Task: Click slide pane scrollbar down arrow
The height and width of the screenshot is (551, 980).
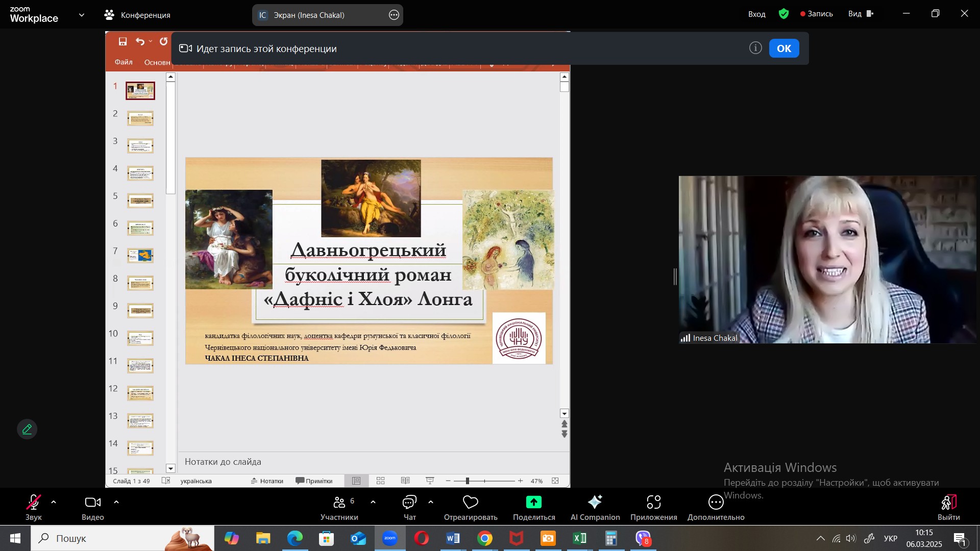Action: click(x=565, y=414)
